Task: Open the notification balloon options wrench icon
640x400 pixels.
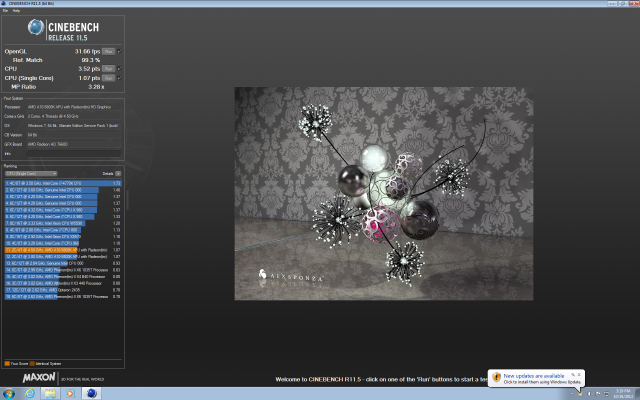Action: click(x=573, y=375)
